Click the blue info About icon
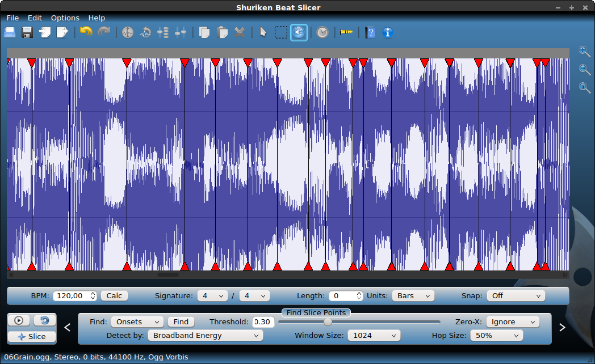This screenshot has width=595, height=364. coord(388,32)
